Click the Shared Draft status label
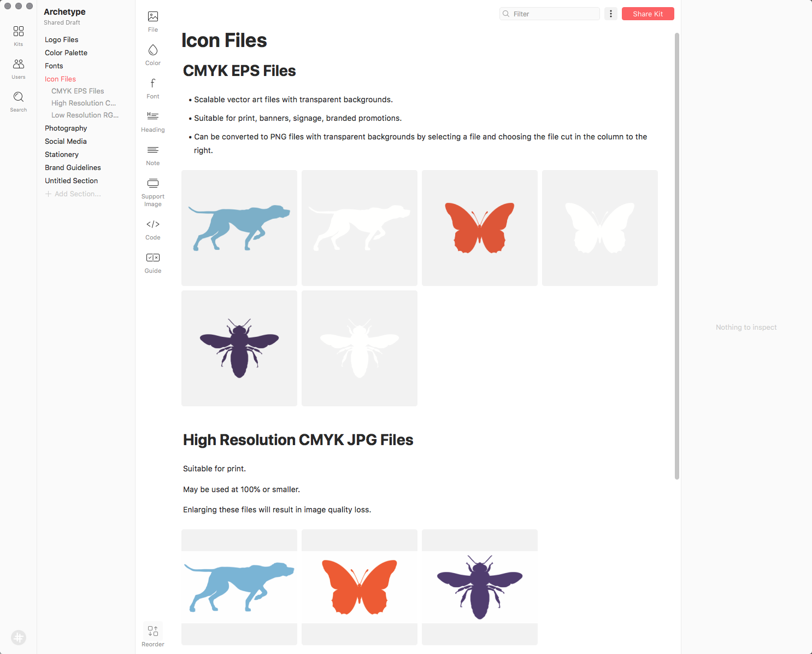Image resolution: width=812 pixels, height=654 pixels. point(62,22)
